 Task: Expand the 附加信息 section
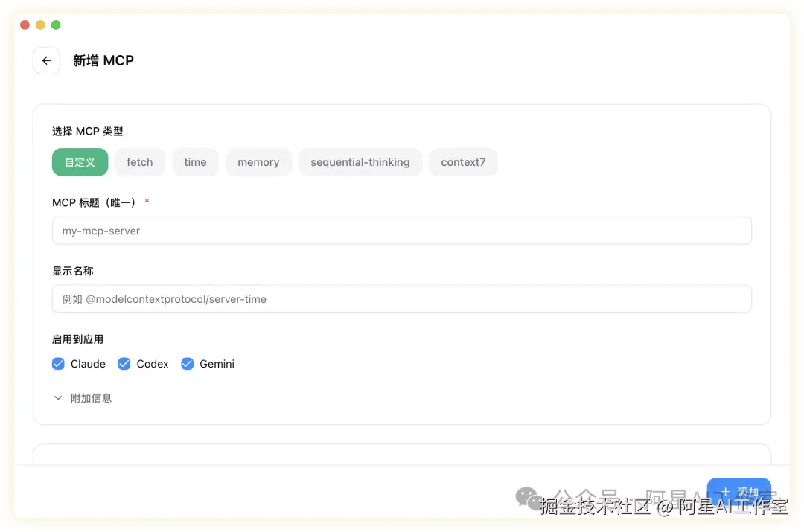coord(83,398)
